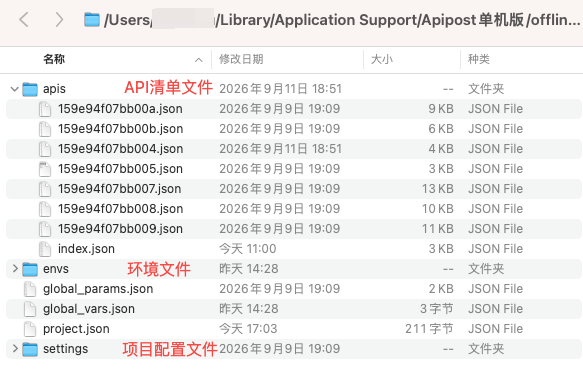Click the 6 KB size value
Image resolution: width=583 pixels, height=371 pixels.
click(441, 129)
